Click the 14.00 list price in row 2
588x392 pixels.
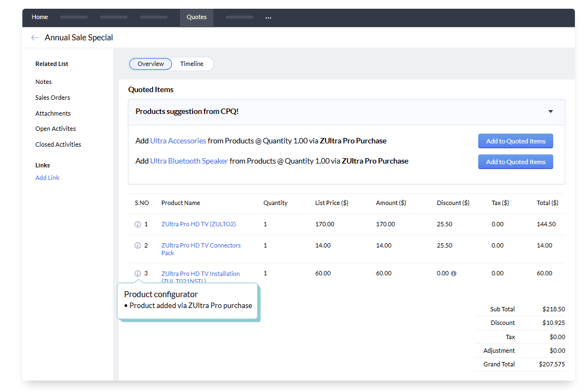(323, 245)
